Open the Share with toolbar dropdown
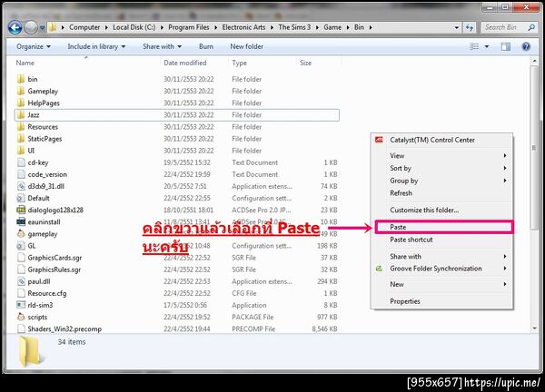Image resolution: width=545 pixels, height=392 pixels. [162, 46]
